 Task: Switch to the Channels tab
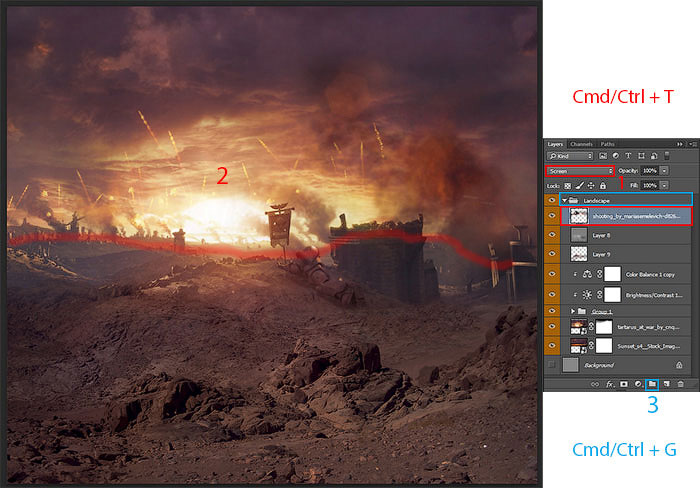pos(581,144)
